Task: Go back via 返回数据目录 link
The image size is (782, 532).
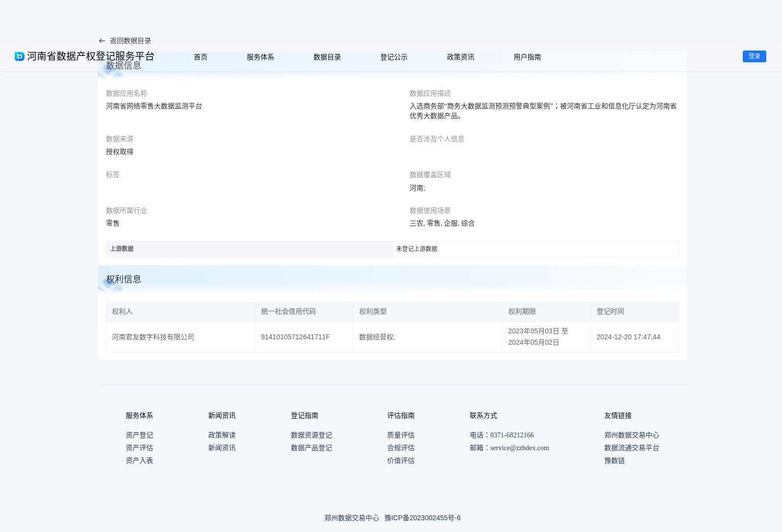Action: [130, 41]
